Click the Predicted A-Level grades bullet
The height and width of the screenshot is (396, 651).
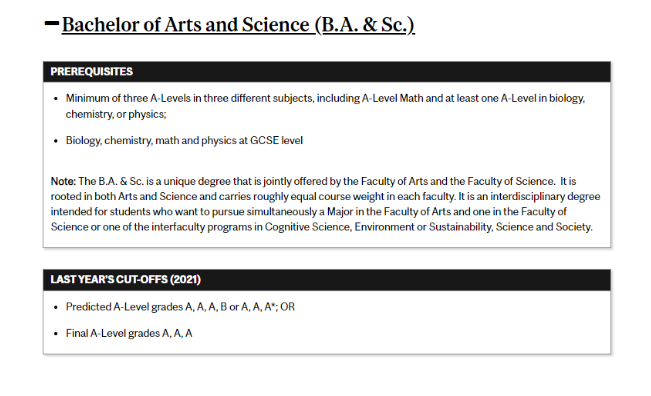coord(180,307)
